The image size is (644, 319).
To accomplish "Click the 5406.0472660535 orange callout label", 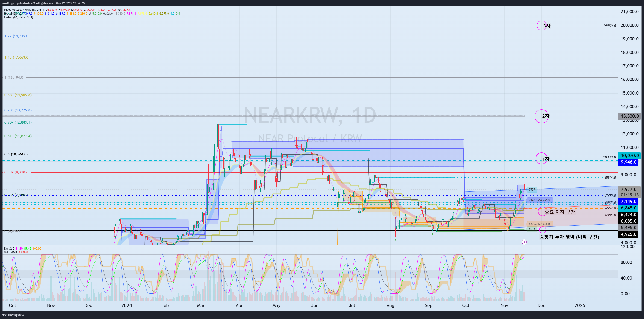I will click(x=539, y=224).
